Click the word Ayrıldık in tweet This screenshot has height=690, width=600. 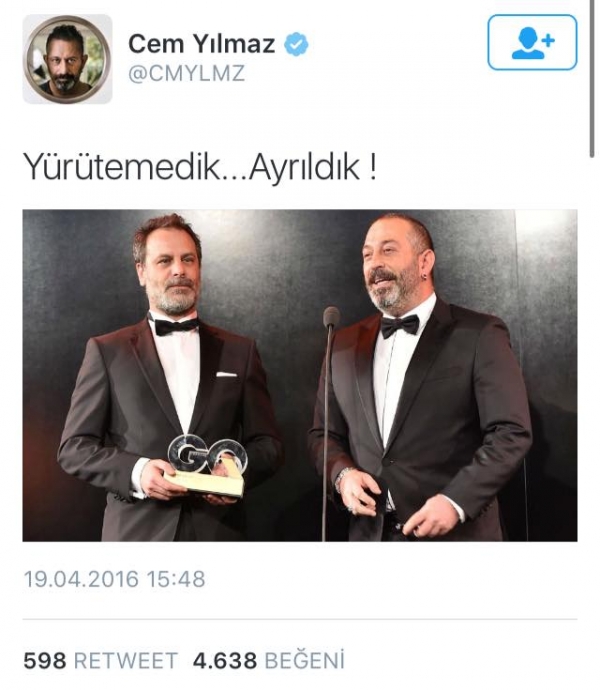click(304, 167)
